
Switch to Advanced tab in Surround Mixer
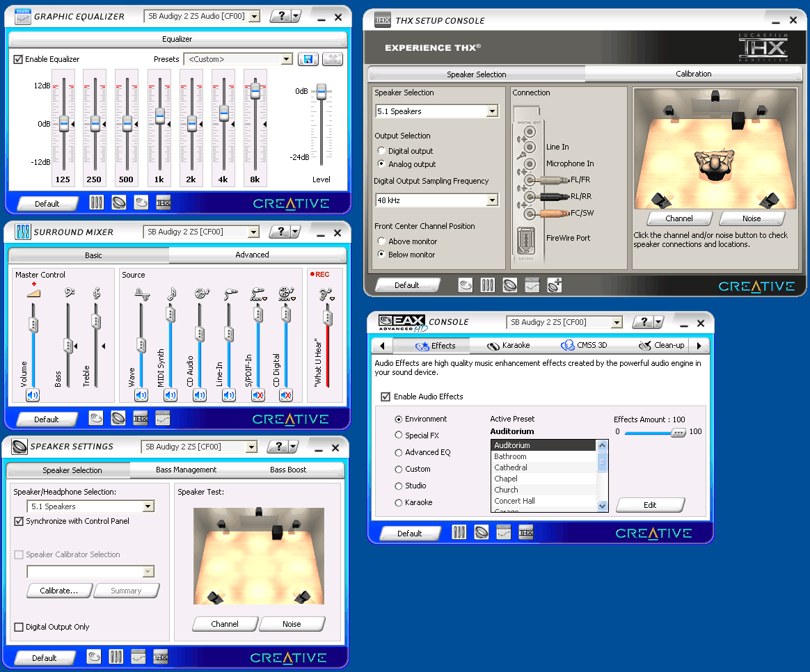(252, 255)
